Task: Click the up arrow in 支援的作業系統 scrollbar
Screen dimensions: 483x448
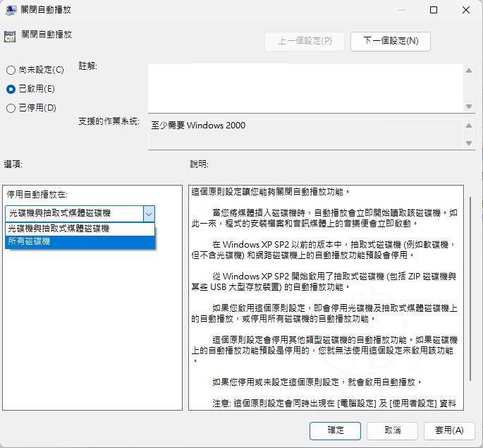Action: tap(469, 126)
